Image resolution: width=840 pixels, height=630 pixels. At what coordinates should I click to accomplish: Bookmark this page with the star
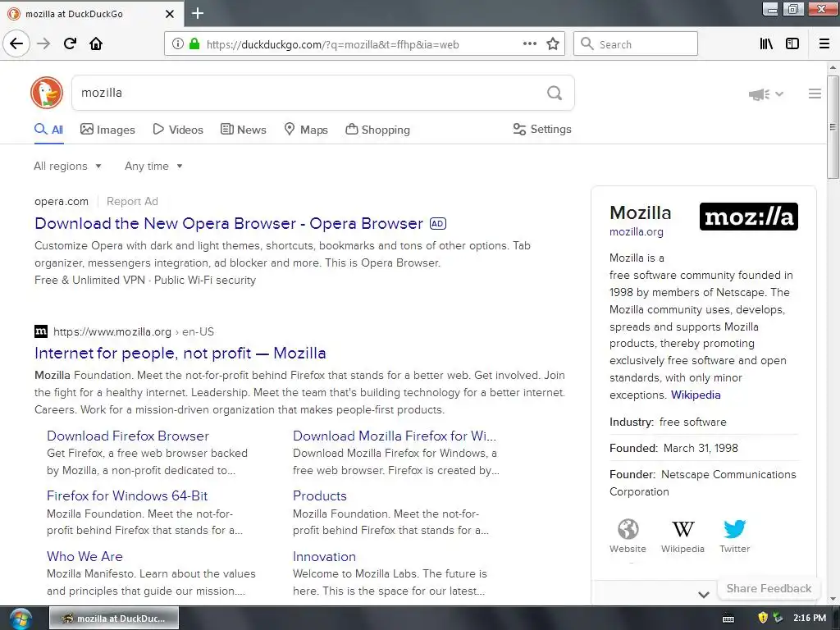pos(553,44)
